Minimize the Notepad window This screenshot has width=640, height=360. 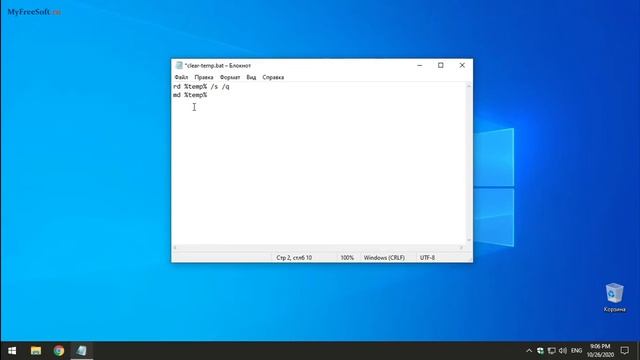click(x=420, y=65)
